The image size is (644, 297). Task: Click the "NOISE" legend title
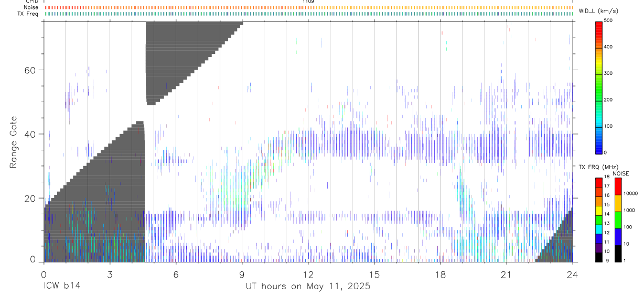620,173
